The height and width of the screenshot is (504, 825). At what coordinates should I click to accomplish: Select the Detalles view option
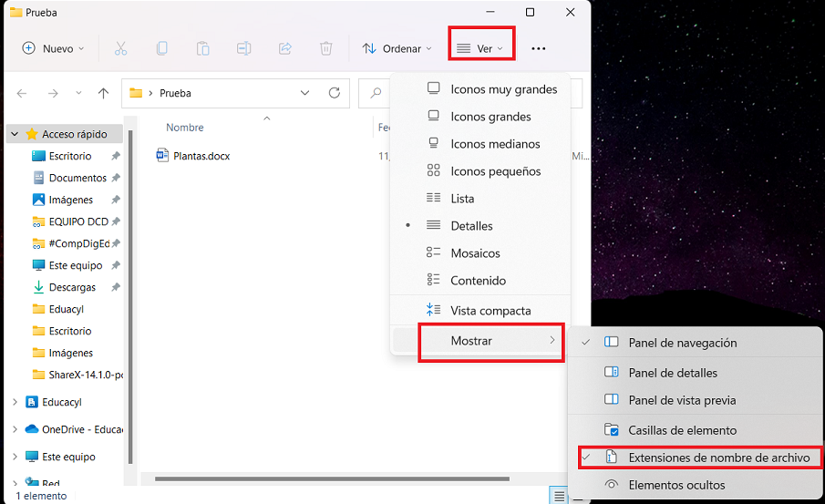480,226
